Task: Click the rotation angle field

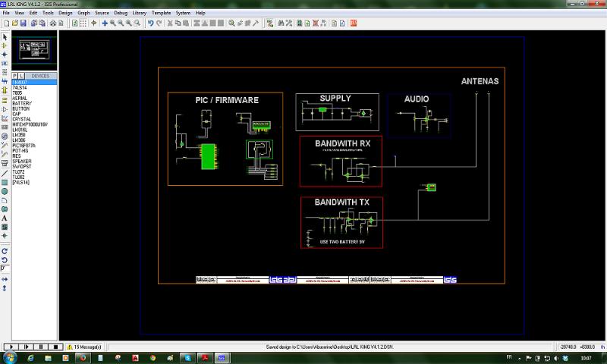Action: [5, 268]
